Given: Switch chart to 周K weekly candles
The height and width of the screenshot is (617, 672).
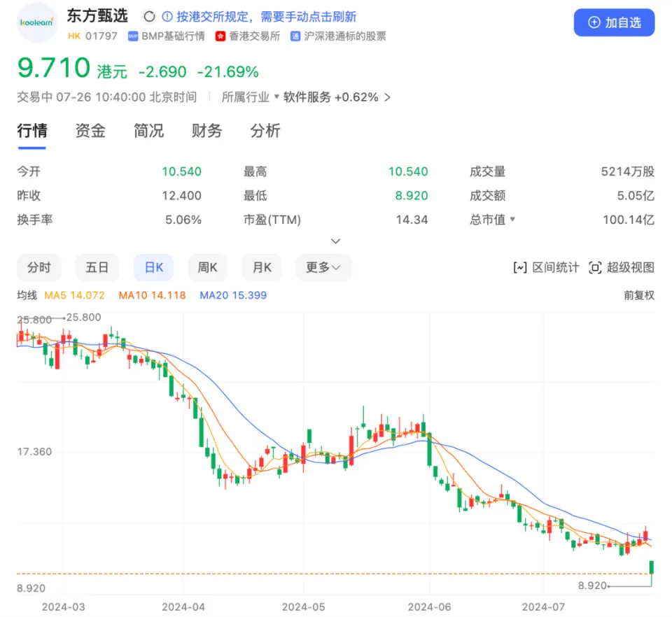Looking at the screenshot, I should coord(208,267).
